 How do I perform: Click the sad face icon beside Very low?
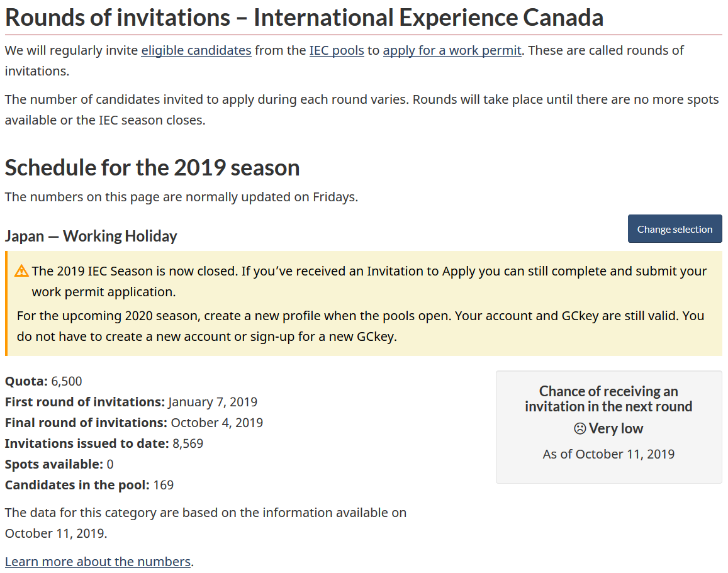(580, 429)
